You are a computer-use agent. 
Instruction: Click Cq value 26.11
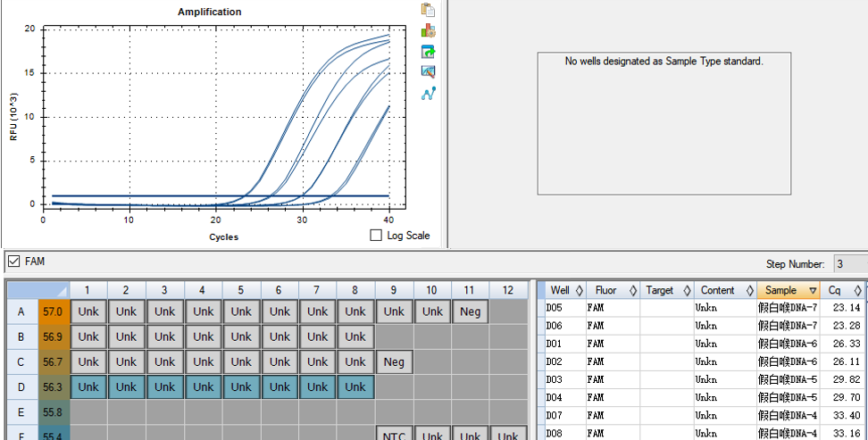pyautogui.click(x=847, y=361)
